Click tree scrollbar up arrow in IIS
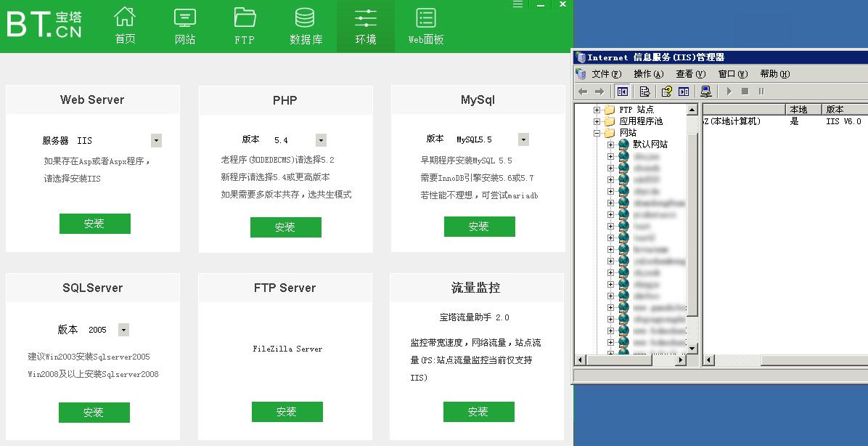Screen dimensions: 868x446 pyautogui.click(x=692, y=110)
